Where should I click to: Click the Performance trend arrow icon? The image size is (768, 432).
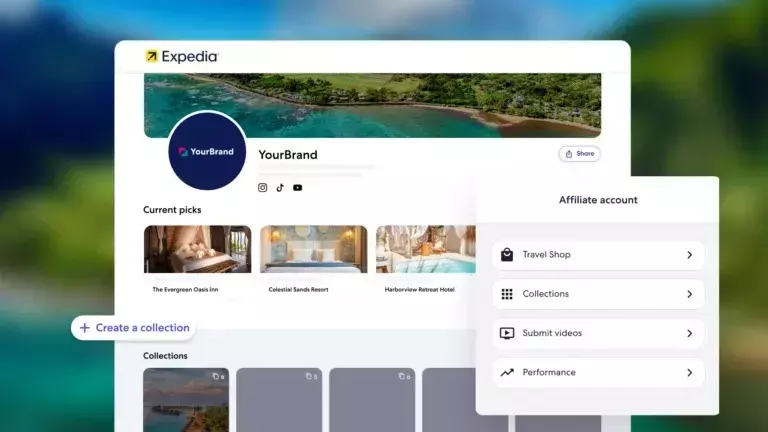[x=507, y=372]
